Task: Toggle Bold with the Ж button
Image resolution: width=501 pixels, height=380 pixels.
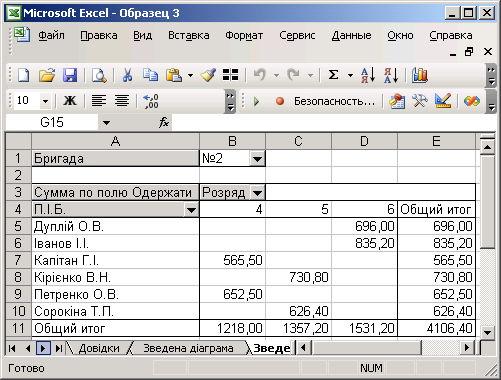Action: [70, 100]
